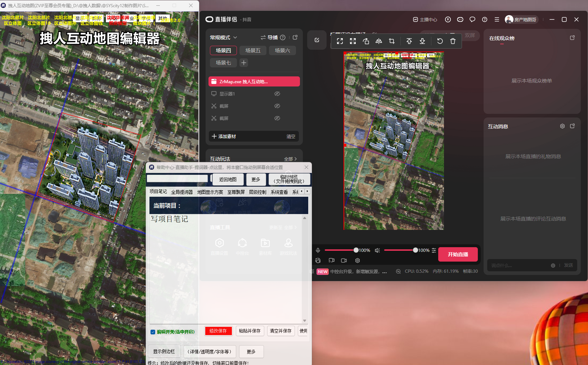This screenshot has height=365, width=588.
Task: Adjust the microphone volume slider handle
Action: click(x=356, y=250)
